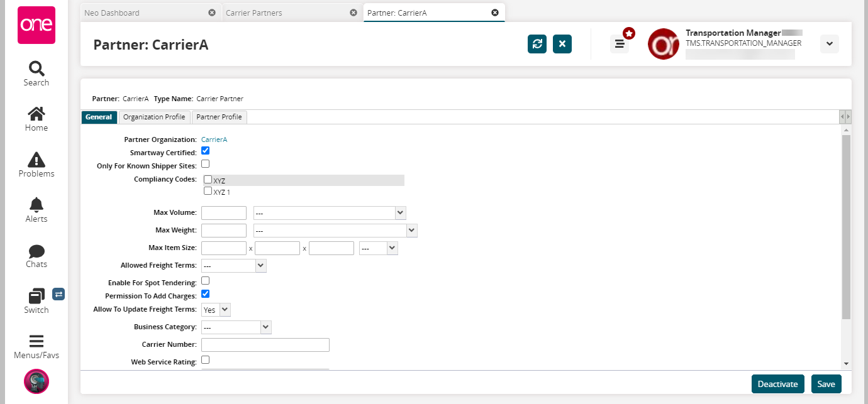Uncheck Smartway Certified checkbox
The width and height of the screenshot is (868, 404).
pyautogui.click(x=205, y=151)
